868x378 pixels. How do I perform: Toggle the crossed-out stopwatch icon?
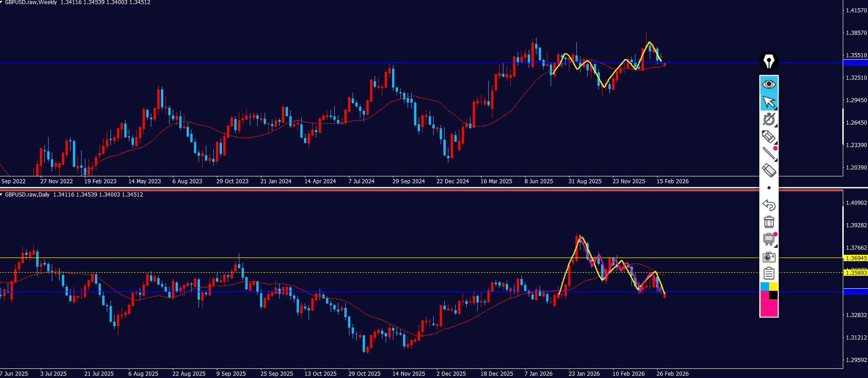[769, 119]
